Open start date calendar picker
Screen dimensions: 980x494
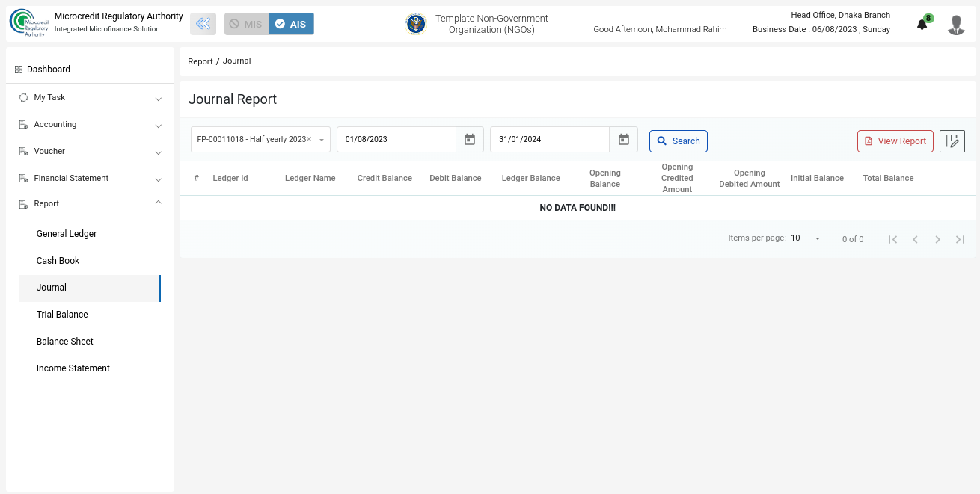click(x=470, y=140)
